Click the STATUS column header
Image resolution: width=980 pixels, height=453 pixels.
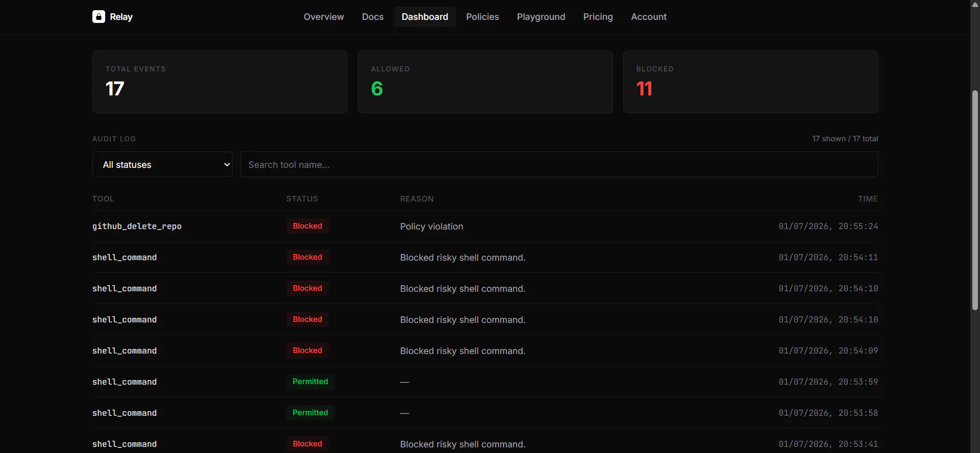point(302,199)
